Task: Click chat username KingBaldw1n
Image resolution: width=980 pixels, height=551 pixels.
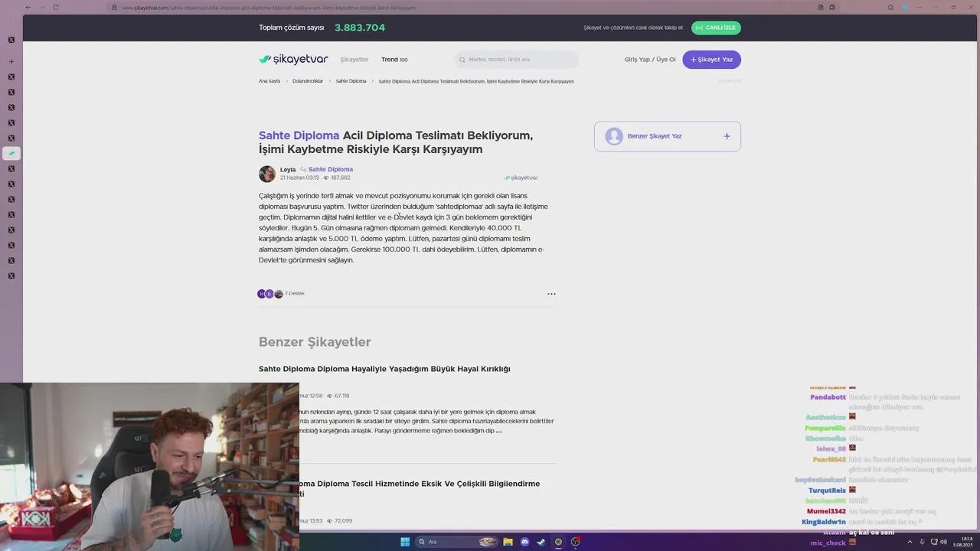Action: point(824,522)
